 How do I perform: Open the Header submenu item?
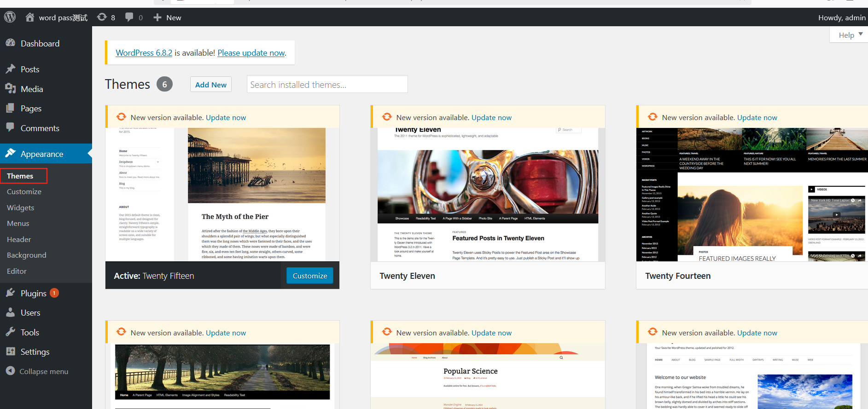pos(19,239)
